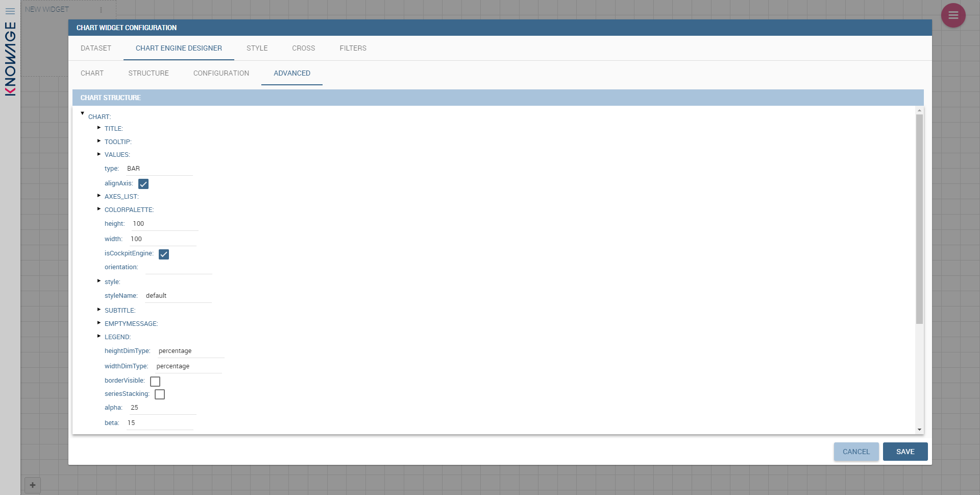Add a new sheet with plus button
This screenshot has height=495, width=980.
point(33,485)
